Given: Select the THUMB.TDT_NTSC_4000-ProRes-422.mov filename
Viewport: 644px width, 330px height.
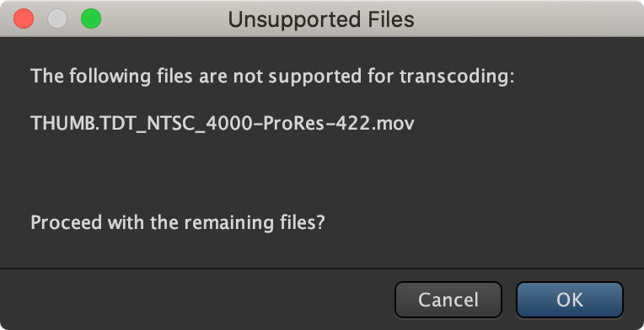Looking at the screenshot, I should coord(223,123).
